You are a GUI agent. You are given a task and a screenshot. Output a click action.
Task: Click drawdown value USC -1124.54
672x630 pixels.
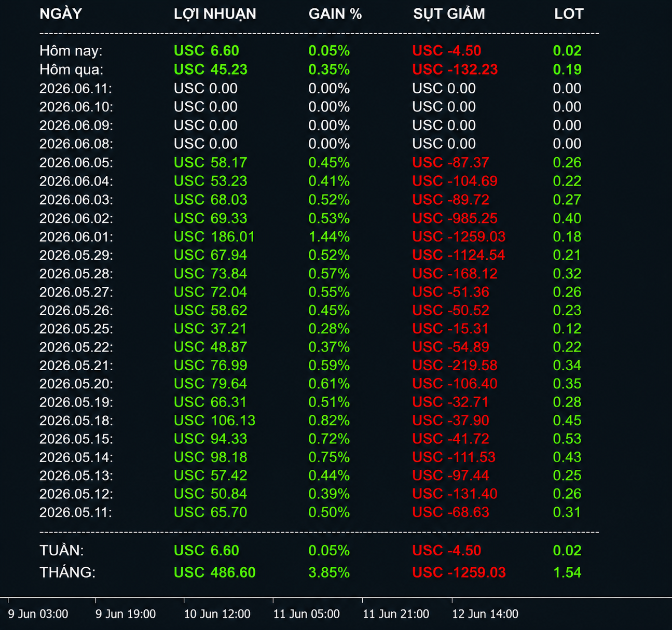pos(459,255)
